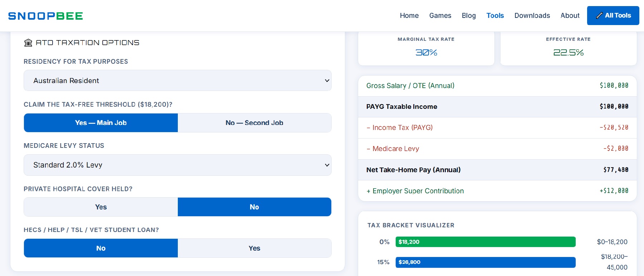The image size is (644, 276).
Task: Click the $18,200–45,000 bracket range label
Action: click(614, 262)
